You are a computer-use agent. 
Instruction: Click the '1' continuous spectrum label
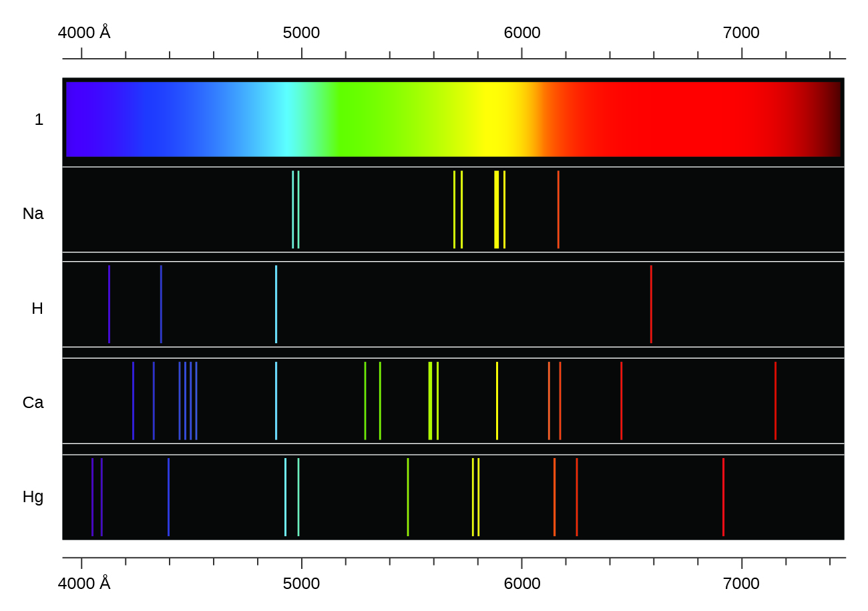pos(39,120)
